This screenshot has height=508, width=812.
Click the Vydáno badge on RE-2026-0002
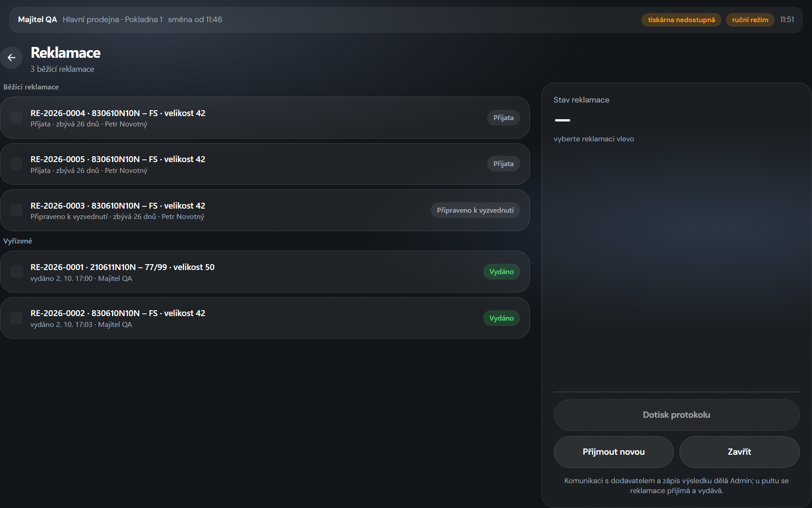[502, 318]
